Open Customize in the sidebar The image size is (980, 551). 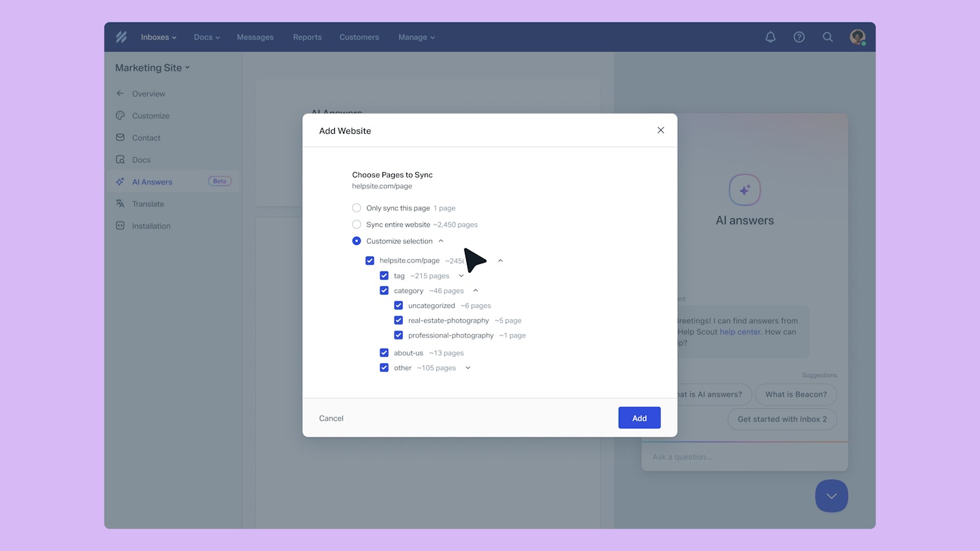click(x=151, y=116)
